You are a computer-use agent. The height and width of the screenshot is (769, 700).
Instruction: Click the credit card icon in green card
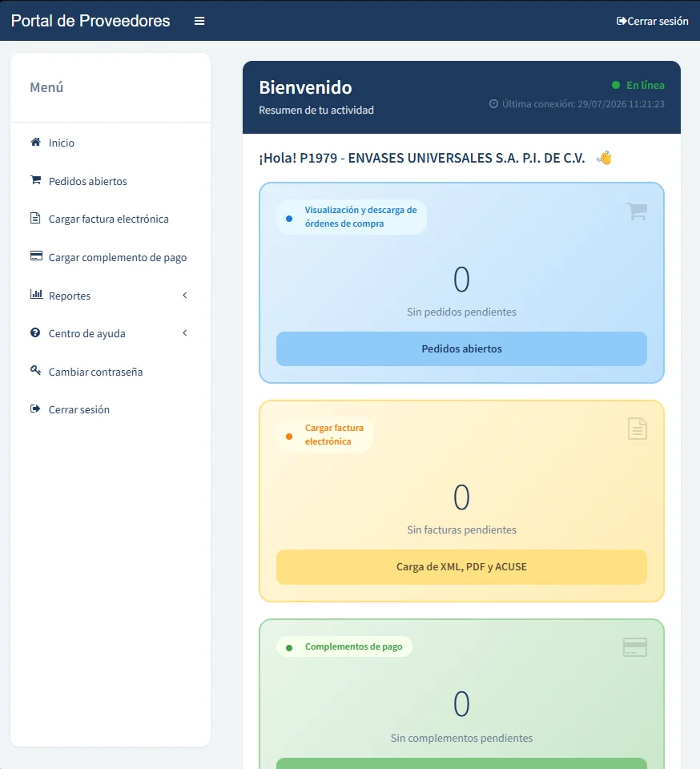click(635, 647)
